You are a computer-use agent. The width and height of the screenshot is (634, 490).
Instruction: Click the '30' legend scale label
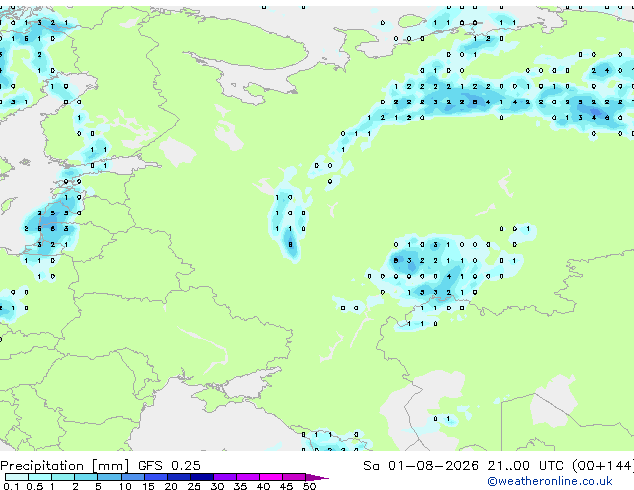[217, 486]
